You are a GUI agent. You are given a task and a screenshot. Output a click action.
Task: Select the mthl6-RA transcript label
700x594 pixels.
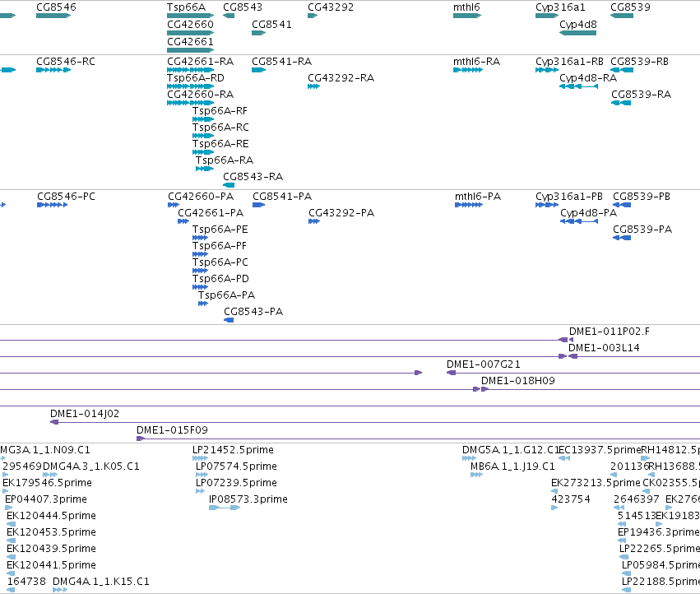[x=476, y=61]
